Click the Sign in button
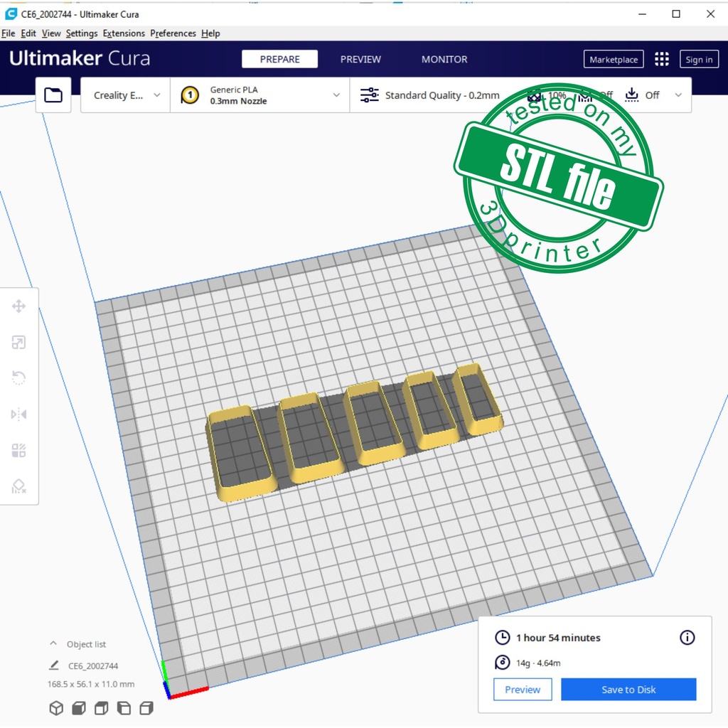This screenshot has width=728, height=728. pyautogui.click(x=699, y=59)
